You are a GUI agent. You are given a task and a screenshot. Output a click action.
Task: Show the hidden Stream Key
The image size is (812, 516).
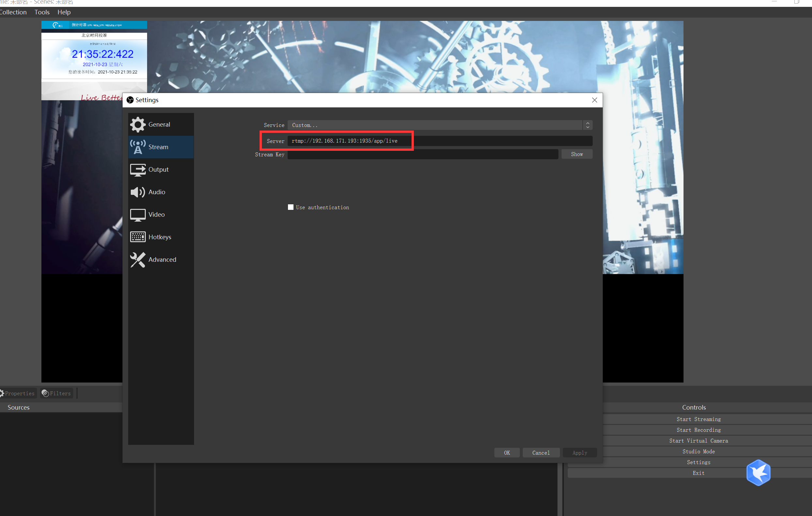[x=577, y=154]
